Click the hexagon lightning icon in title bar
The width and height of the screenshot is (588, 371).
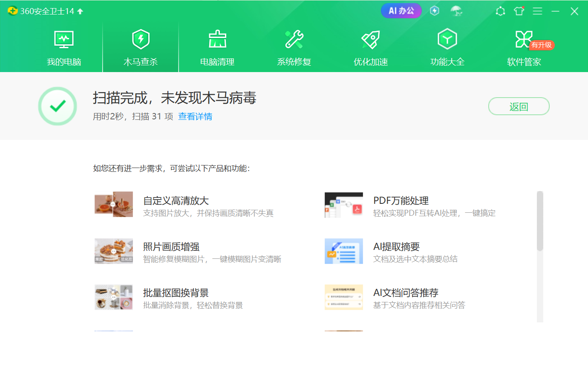point(435,11)
